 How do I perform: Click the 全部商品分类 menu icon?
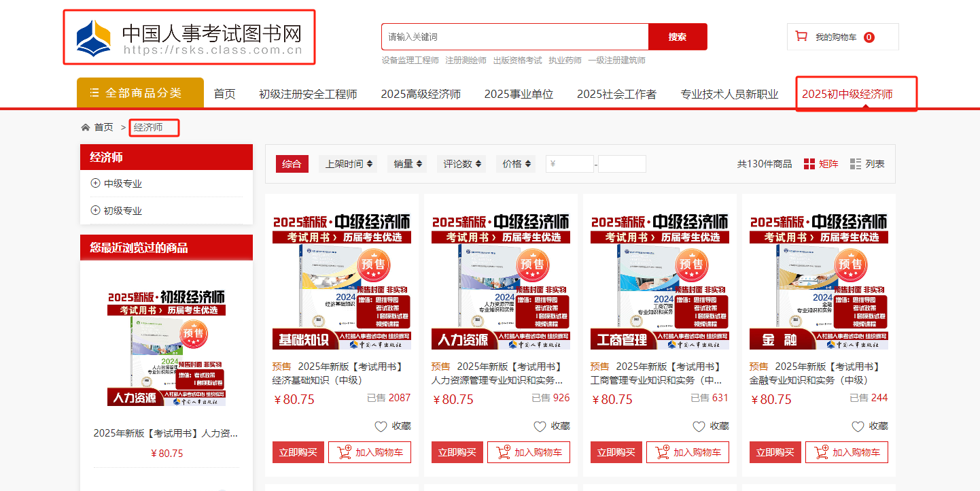point(94,93)
